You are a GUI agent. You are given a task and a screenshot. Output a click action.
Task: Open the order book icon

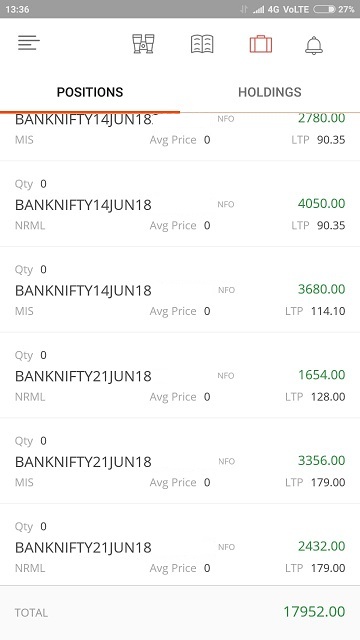[202, 44]
